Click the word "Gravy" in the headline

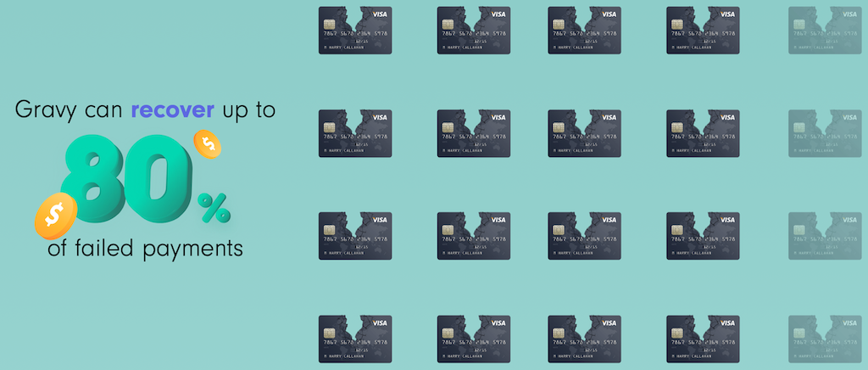47,111
